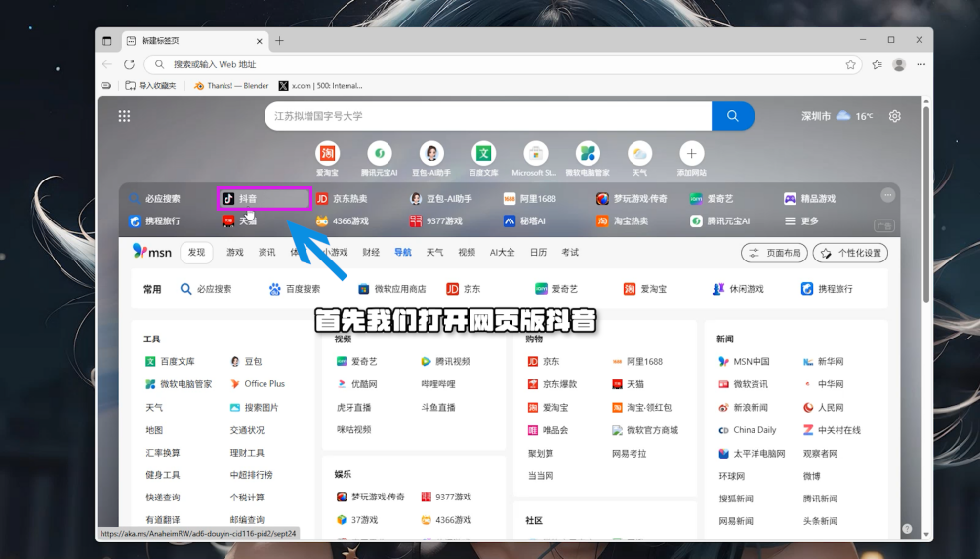This screenshot has height=559, width=980.
Task: Open 休闲游戏 in the 常用 row
Action: point(738,289)
